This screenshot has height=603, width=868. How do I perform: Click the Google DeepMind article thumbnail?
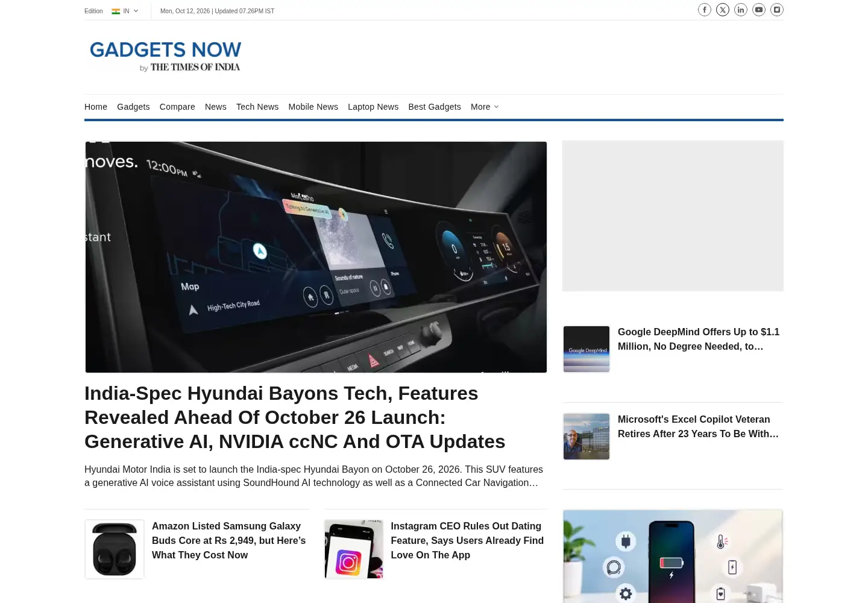click(x=587, y=349)
